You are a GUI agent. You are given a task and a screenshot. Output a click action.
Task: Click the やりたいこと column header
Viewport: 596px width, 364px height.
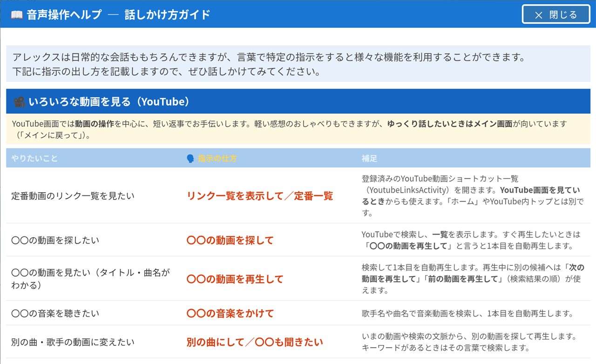(x=35, y=158)
